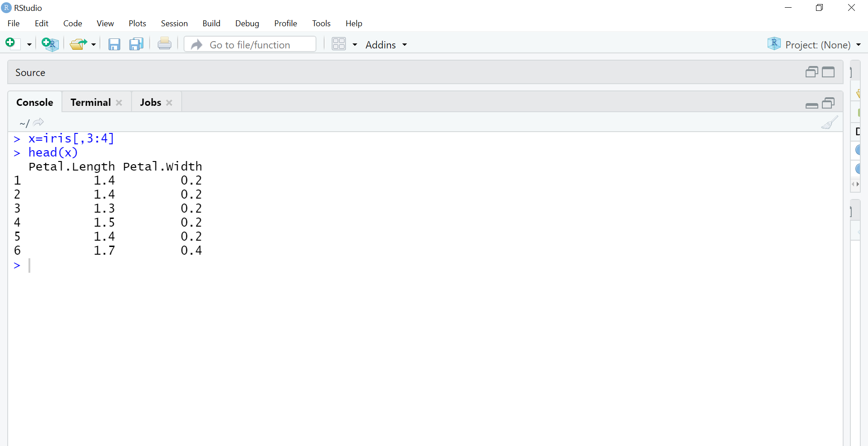Restore the Console pane size
This screenshot has height=446, width=868.
(x=828, y=103)
